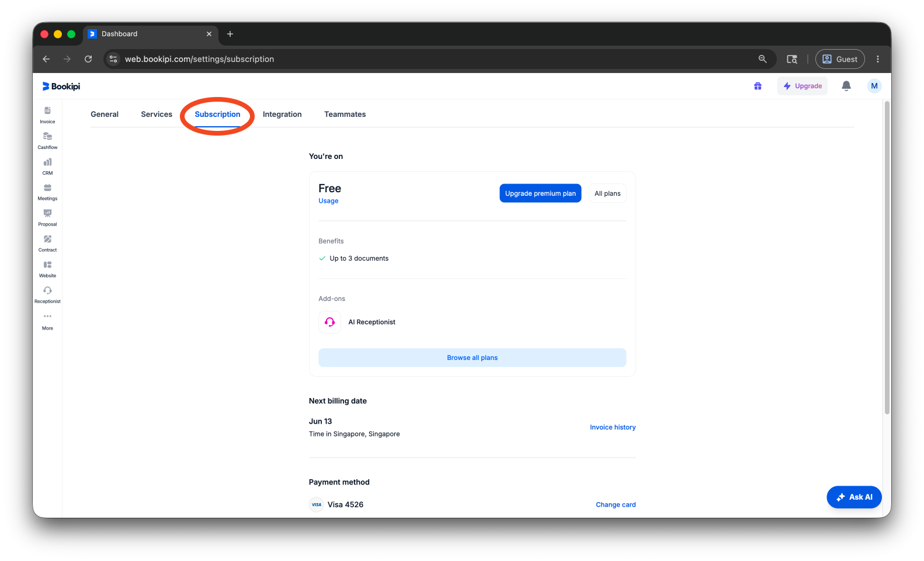The width and height of the screenshot is (924, 561).
Task: Open the Chrome three-dot menu
Action: coord(877,59)
